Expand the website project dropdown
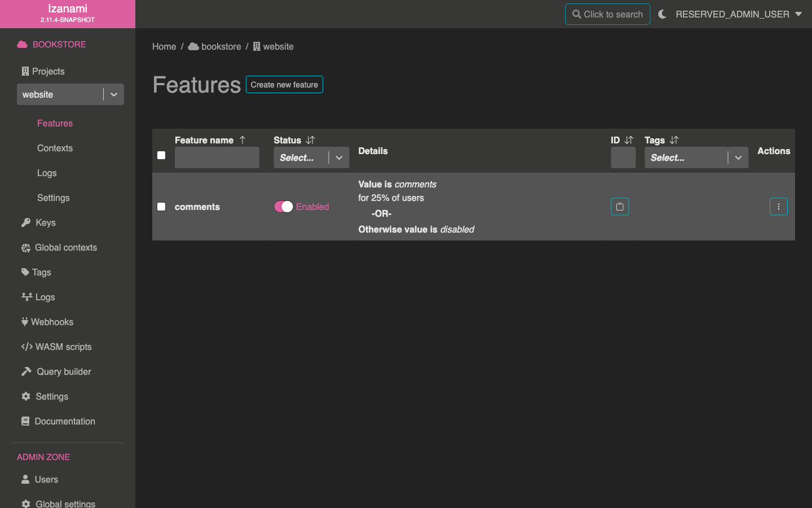This screenshot has height=508, width=812. tap(114, 94)
